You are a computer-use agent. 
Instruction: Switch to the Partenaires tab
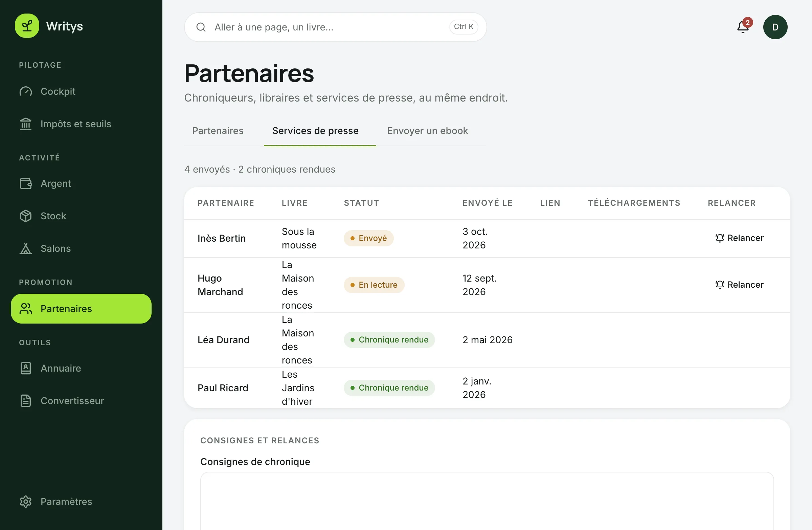pyautogui.click(x=218, y=131)
